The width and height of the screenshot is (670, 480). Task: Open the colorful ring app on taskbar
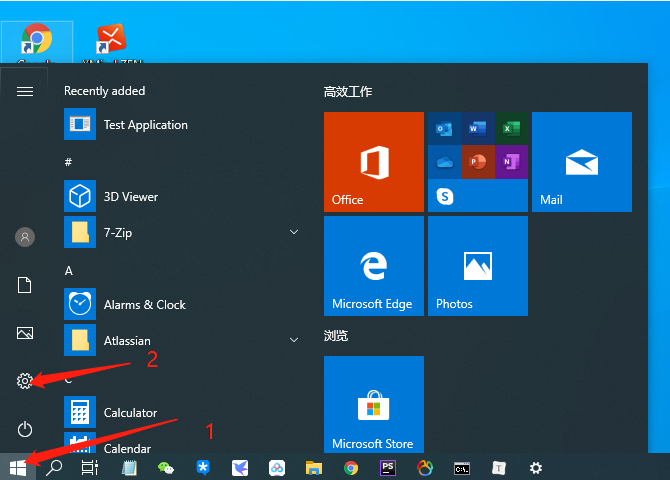pyautogui.click(x=425, y=468)
